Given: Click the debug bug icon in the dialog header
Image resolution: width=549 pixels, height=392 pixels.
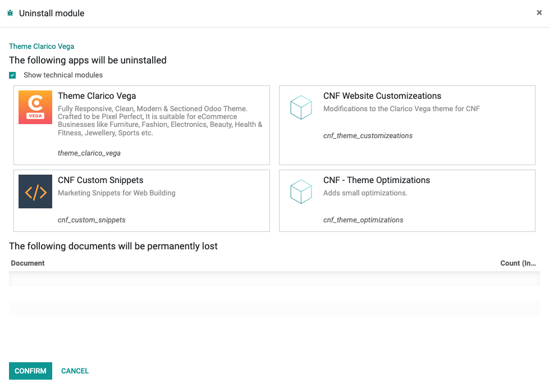Looking at the screenshot, I should (10, 13).
